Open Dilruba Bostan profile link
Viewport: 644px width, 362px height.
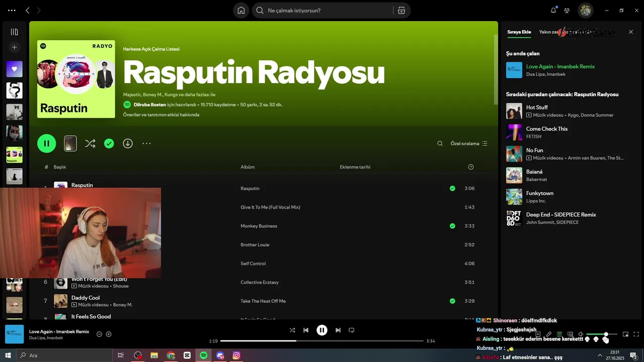(150, 105)
